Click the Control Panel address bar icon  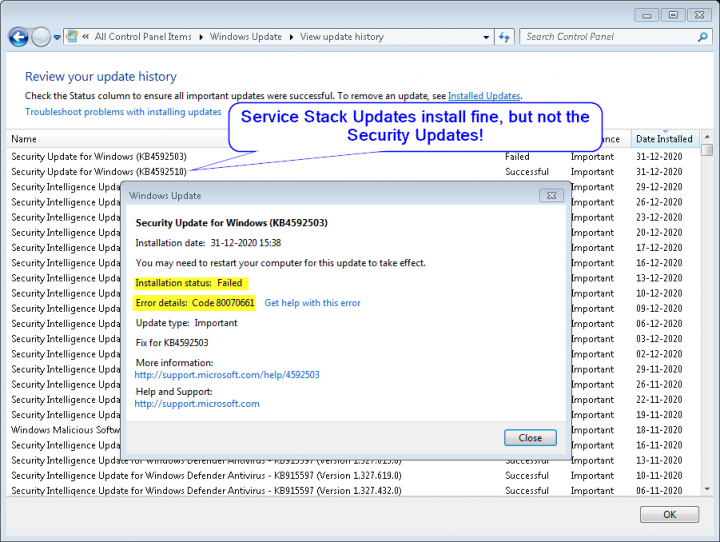tap(72, 36)
